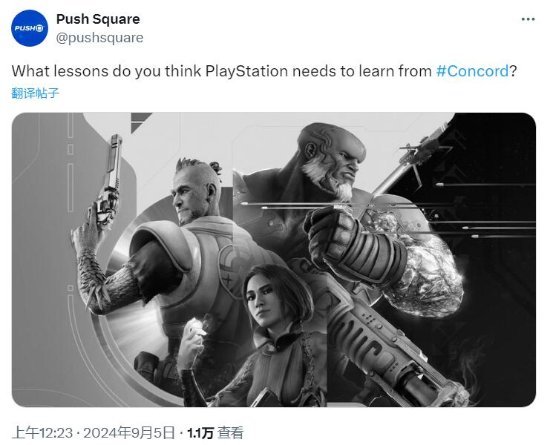Image resolution: width=550 pixels, height=445 pixels.
Task: Open the Concord characters image
Action: coord(274,259)
